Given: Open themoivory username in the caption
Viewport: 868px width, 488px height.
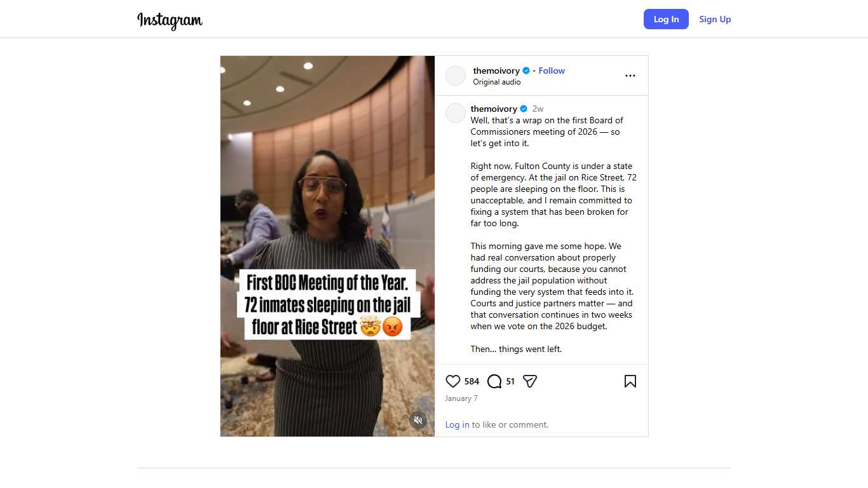Looking at the screenshot, I should pyautogui.click(x=494, y=109).
